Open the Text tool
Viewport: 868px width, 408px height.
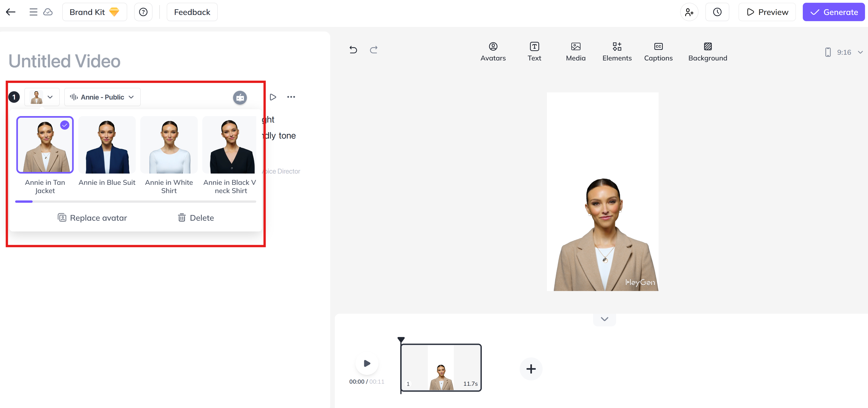point(534,51)
